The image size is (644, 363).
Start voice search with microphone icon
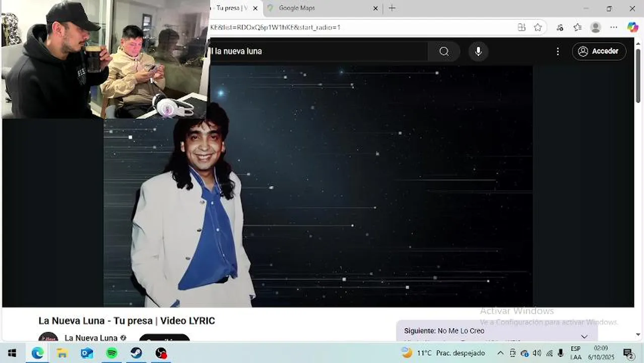coord(478,51)
